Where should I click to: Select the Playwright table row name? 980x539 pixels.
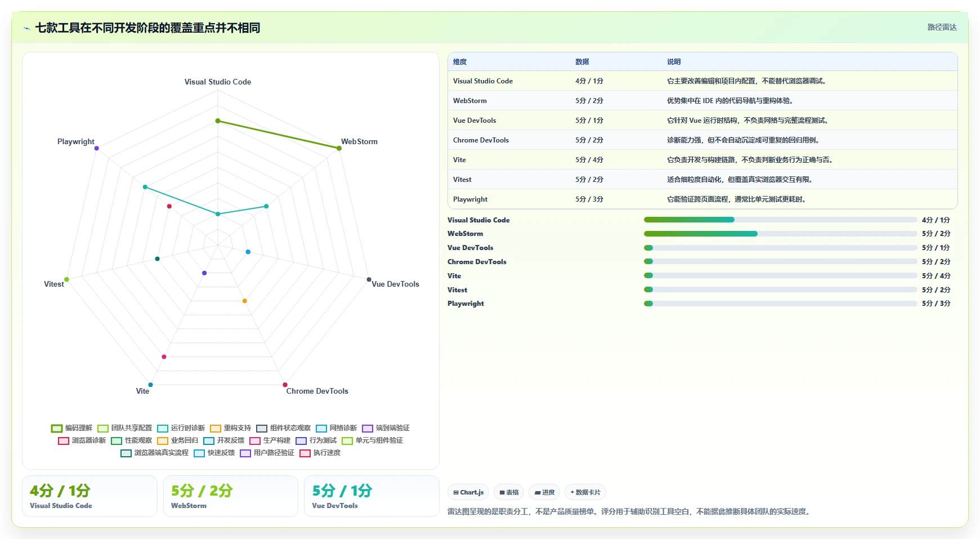tap(470, 199)
